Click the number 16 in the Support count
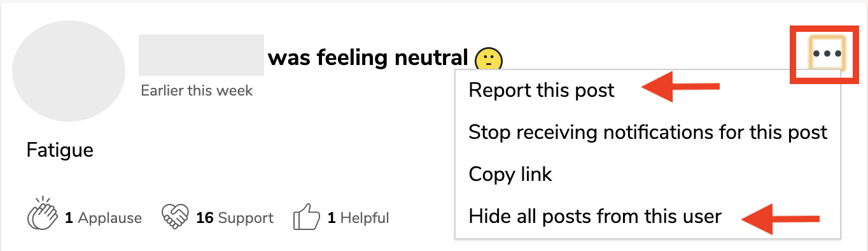Screen dimensions: 868x251 point(204,218)
